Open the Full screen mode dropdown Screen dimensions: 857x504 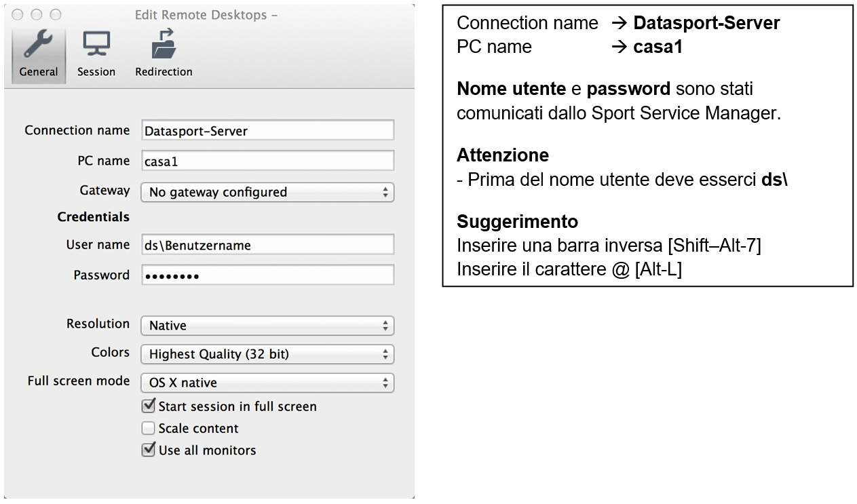tap(267, 383)
